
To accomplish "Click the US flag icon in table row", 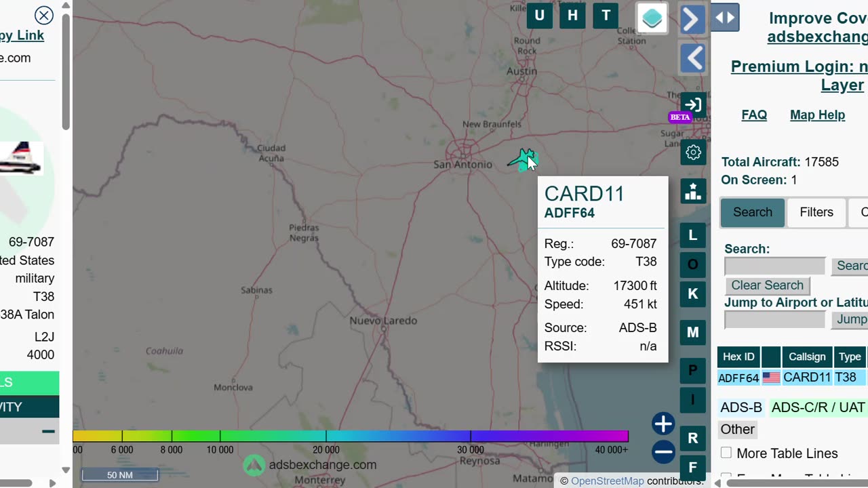I will [x=771, y=378].
